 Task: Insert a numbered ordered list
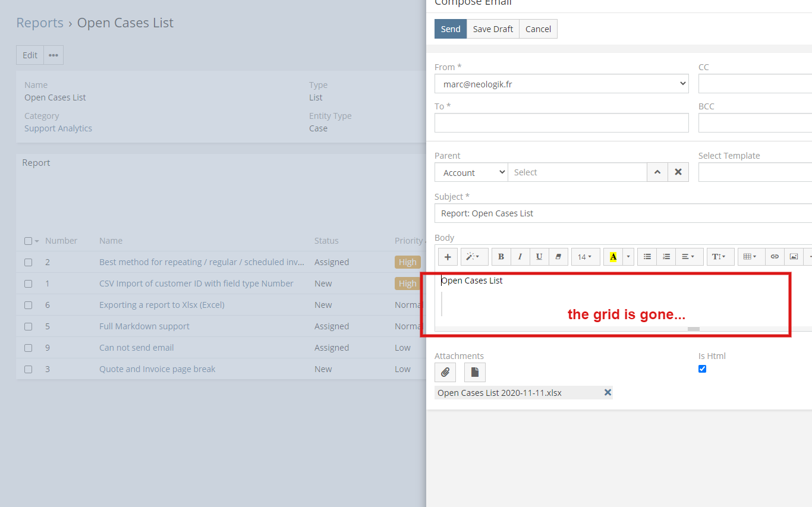pyautogui.click(x=666, y=257)
